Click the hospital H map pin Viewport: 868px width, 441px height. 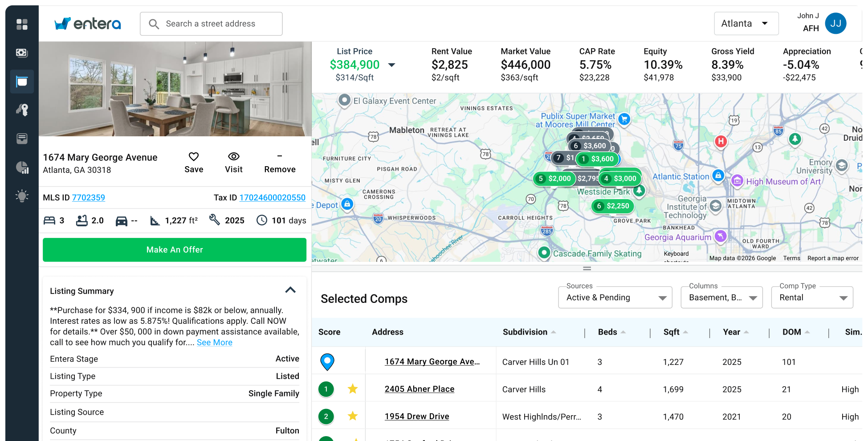721,142
